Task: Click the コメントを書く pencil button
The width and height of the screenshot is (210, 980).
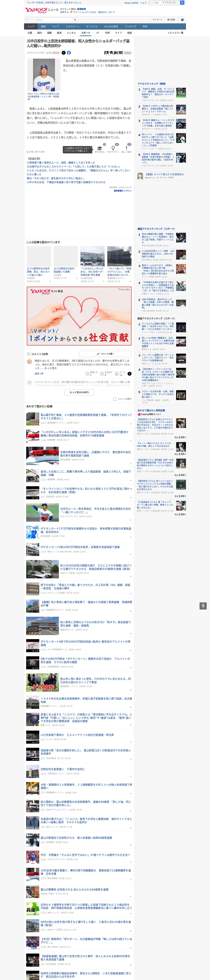Action: tap(105, 354)
